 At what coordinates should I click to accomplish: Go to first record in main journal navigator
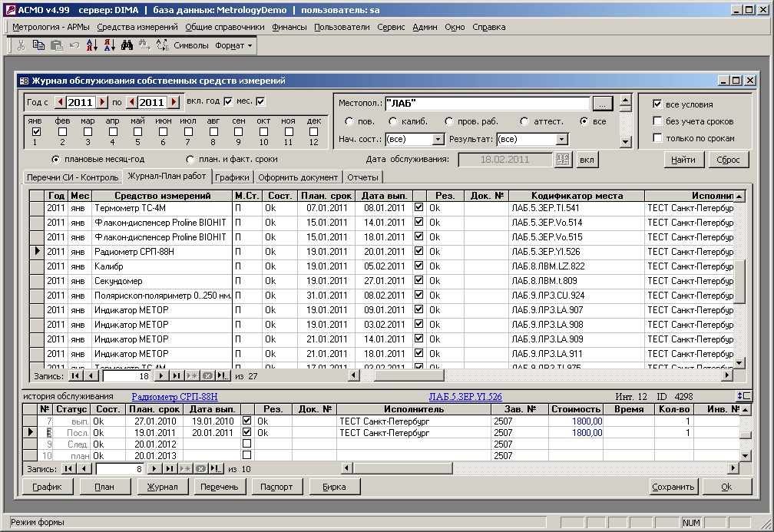tap(75, 375)
